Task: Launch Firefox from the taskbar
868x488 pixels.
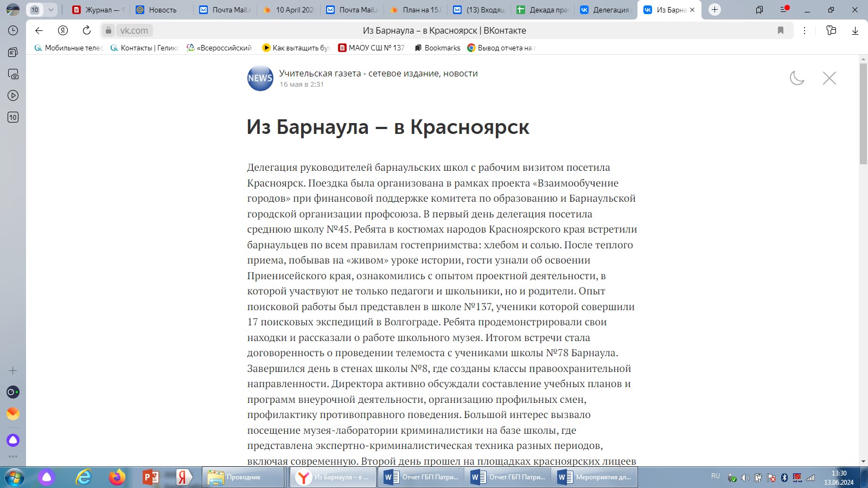Action: coord(117,477)
